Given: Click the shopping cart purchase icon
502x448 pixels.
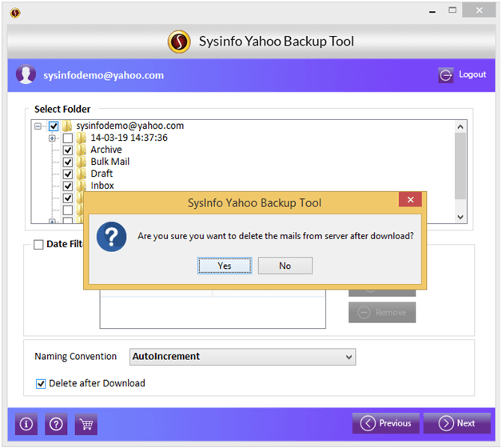Looking at the screenshot, I should point(86,424).
